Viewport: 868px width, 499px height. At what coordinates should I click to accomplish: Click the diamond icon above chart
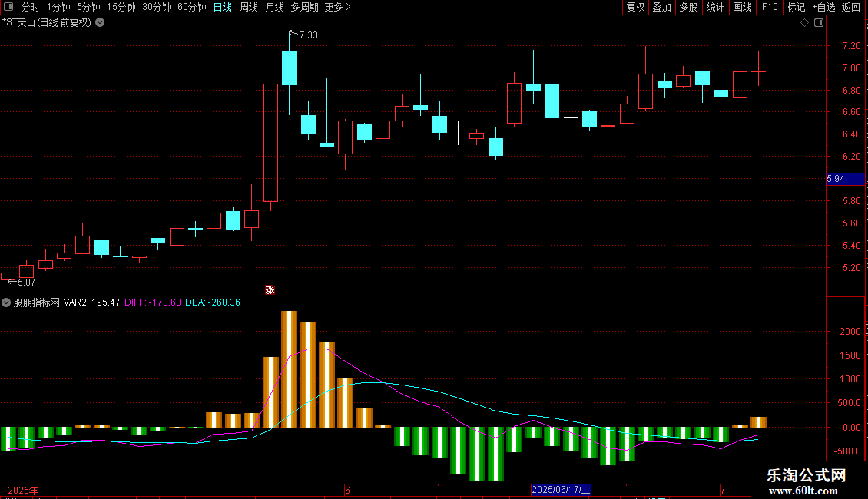click(805, 23)
